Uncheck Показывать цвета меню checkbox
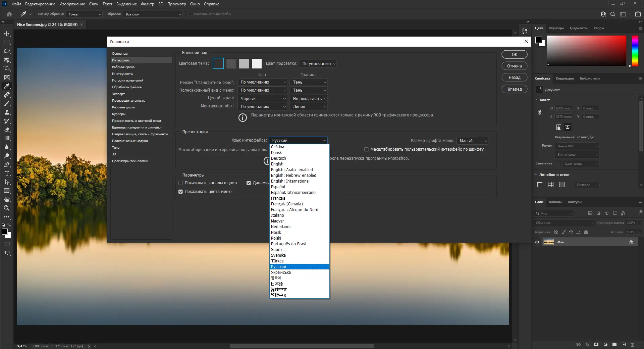Viewport: 644px width, 349px height. (x=180, y=192)
